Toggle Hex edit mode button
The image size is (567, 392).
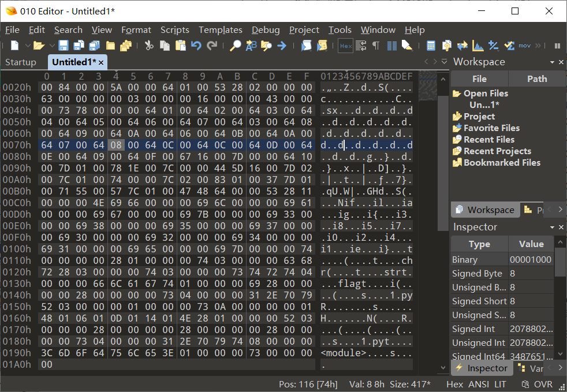tap(346, 46)
